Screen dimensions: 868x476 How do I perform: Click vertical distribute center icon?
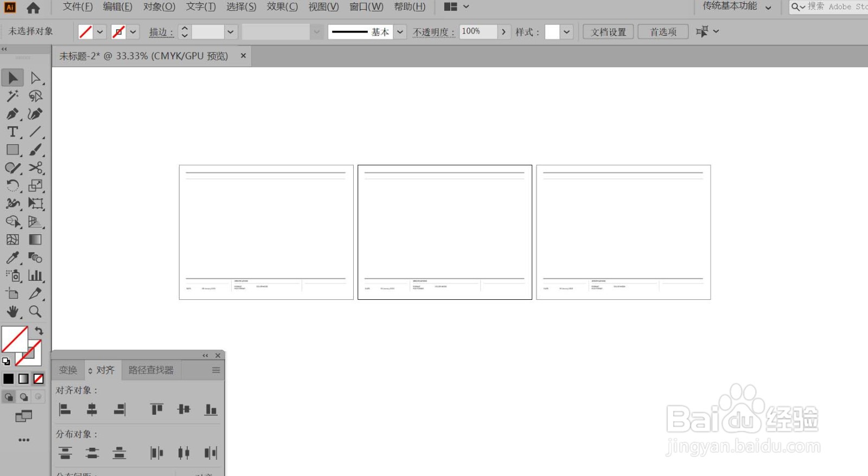coord(92,453)
